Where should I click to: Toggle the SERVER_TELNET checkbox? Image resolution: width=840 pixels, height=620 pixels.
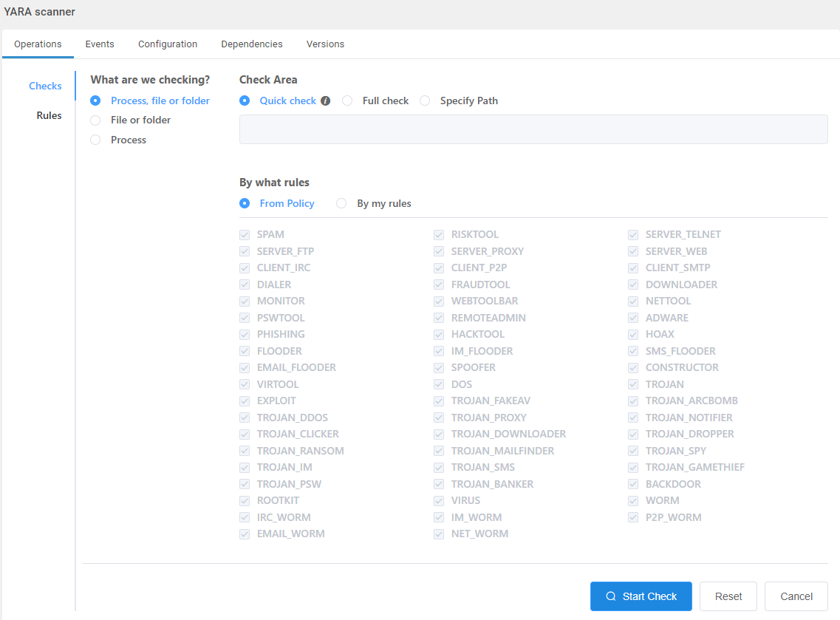(633, 235)
